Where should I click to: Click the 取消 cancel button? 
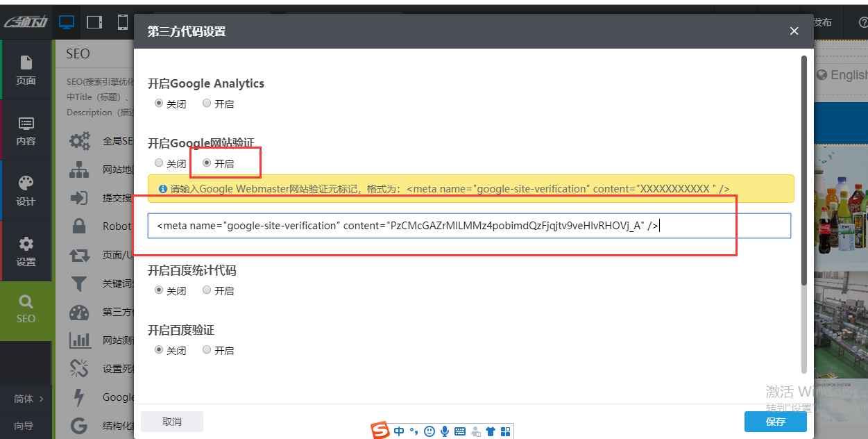point(171,422)
